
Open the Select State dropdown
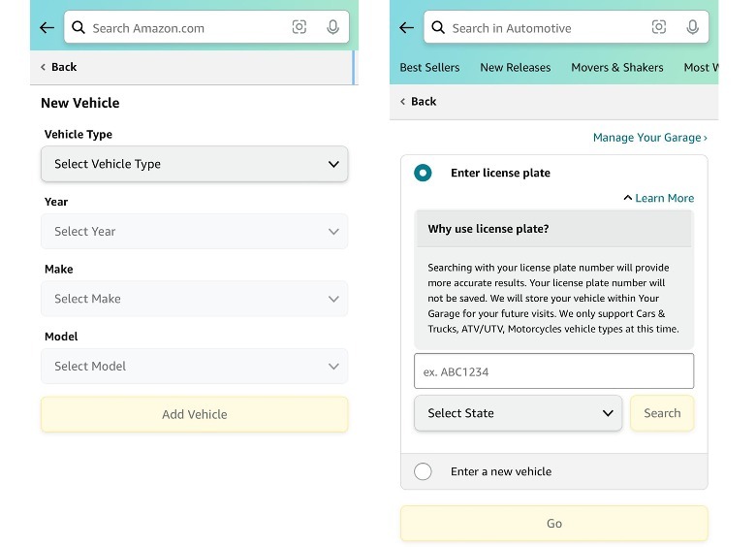point(518,413)
